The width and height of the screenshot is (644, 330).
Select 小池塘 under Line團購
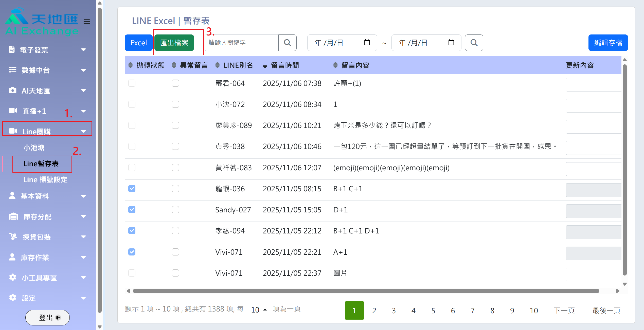[x=34, y=147]
